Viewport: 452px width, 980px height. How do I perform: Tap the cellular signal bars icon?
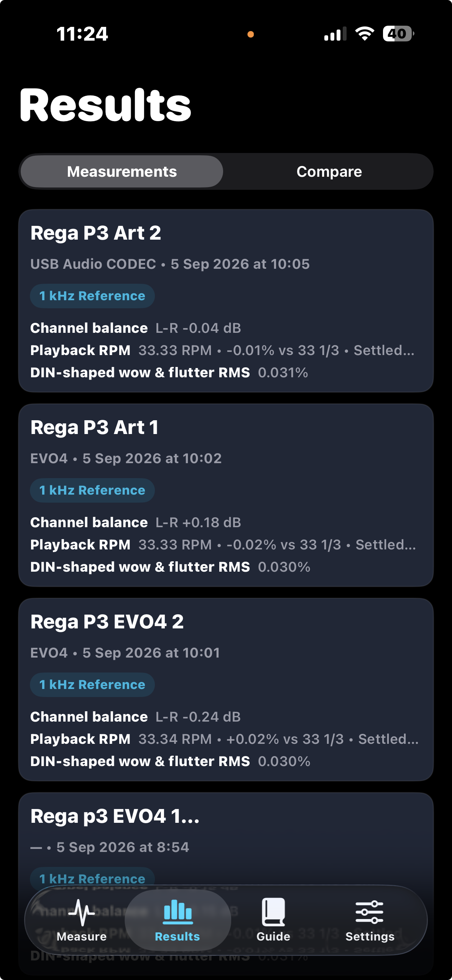335,34
